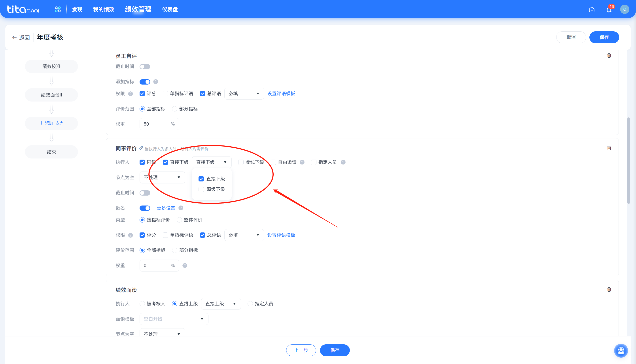Check the 虚线下级 checkbox
This screenshot has width=636, height=364.
(241, 162)
